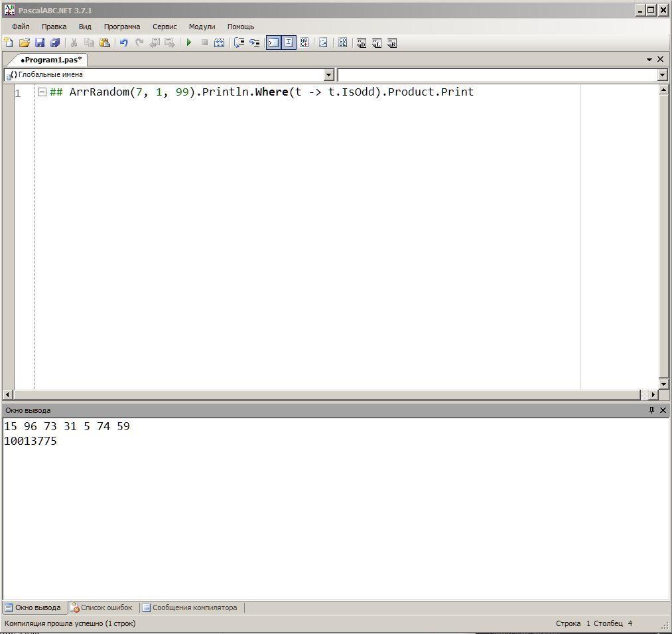
Task: Click the Save All icon
Action: 55,42
